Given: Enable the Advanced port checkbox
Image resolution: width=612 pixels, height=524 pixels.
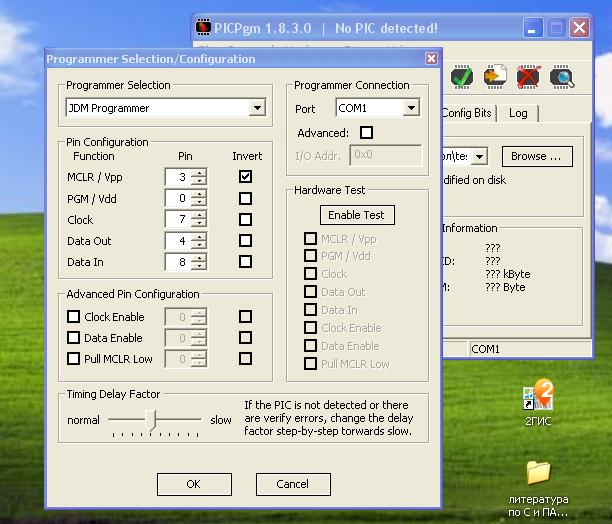Looking at the screenshot, I should 366,133.
